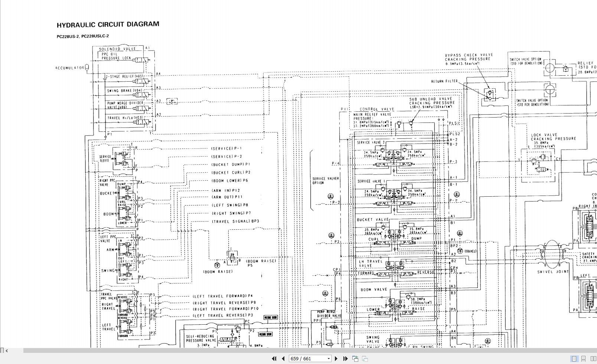Jump to the first page

tap(274, 358)
